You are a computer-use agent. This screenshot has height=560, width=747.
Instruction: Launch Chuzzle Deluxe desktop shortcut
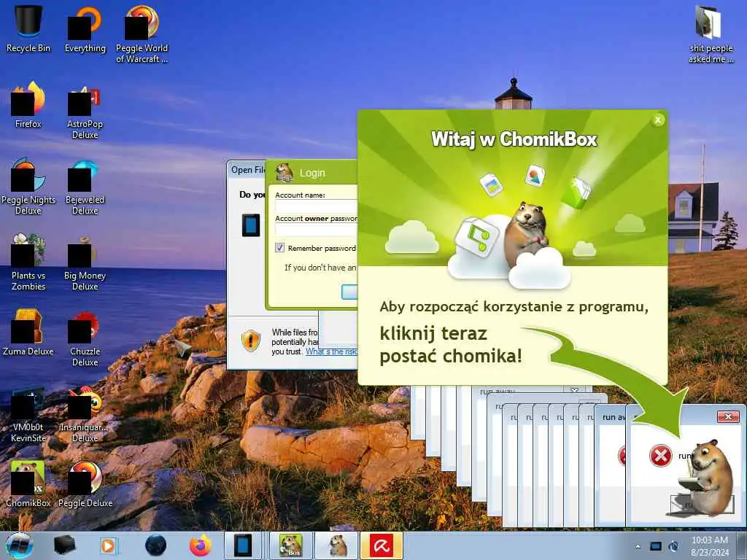[85, 337]
